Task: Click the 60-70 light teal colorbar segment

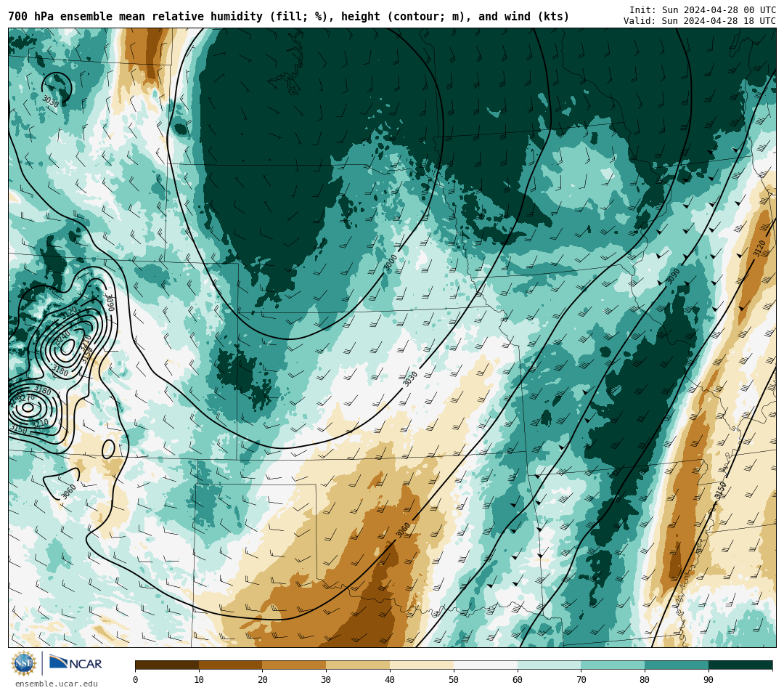Action: coord(549,665)
